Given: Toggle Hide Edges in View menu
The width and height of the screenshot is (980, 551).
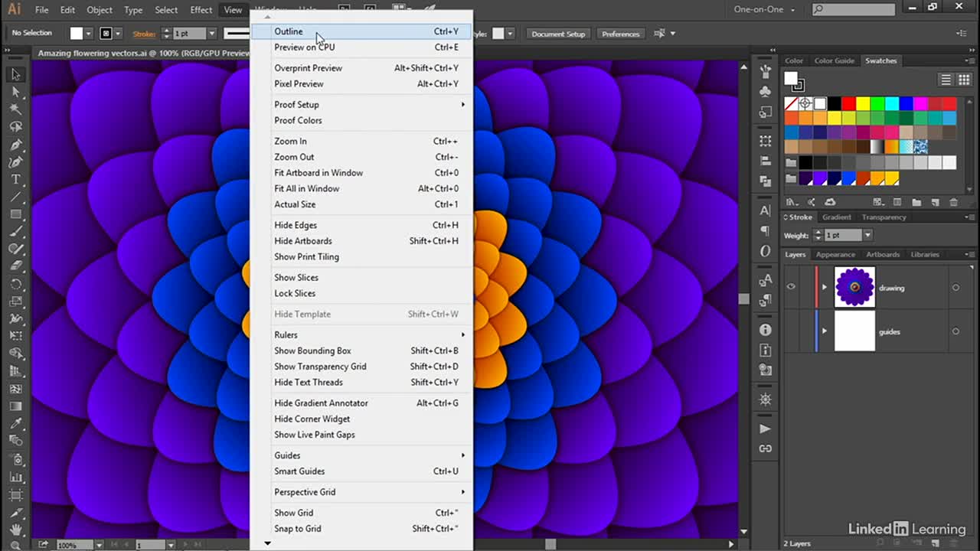Looking at the screenshot, I should (361, 225).
